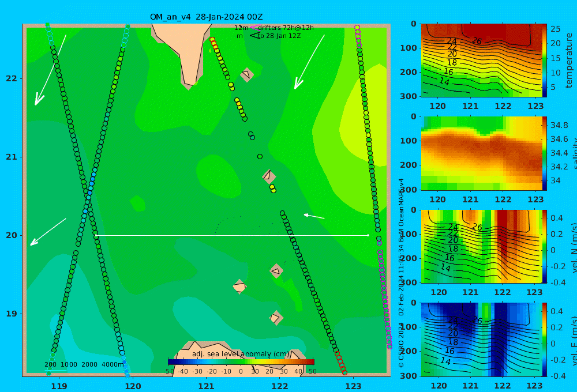Click latitude label 19 on main map

[12, 314]
